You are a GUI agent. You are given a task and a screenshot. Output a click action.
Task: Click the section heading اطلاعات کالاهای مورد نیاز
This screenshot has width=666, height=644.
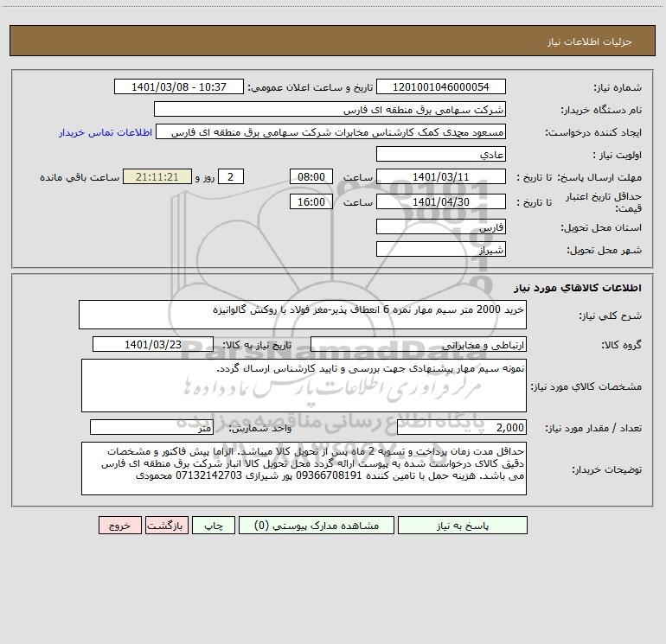(577, 288)
